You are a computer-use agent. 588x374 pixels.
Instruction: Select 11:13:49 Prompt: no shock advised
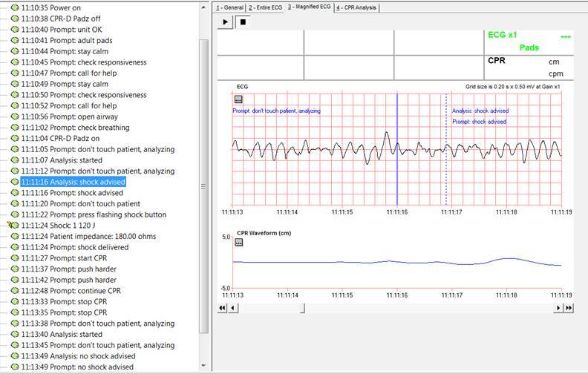pos(77,367)
